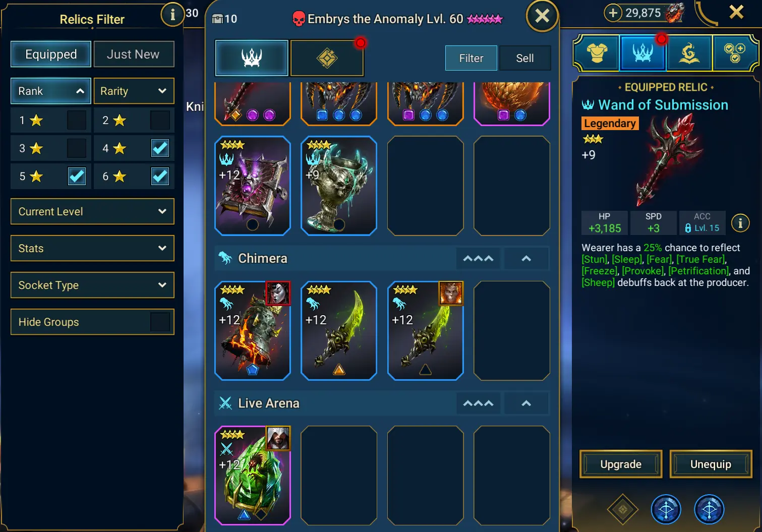Click the Upgrade button

(x=621, y=464)
